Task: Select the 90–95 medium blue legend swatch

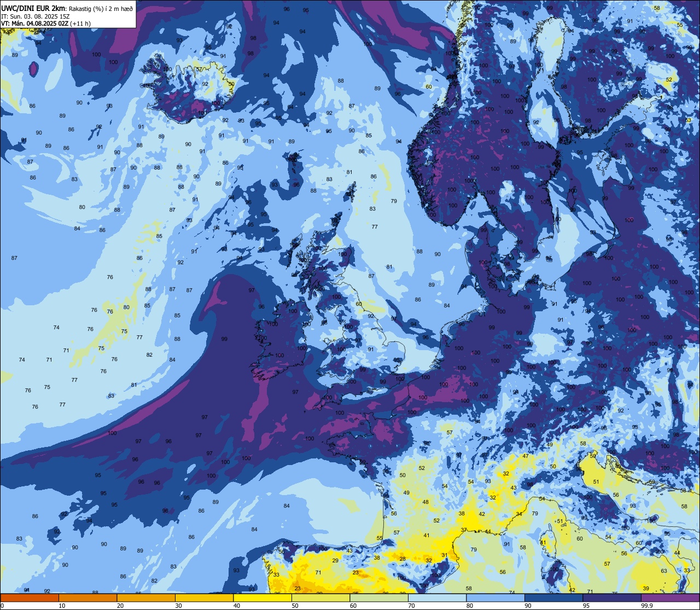Action: [553, 597]
